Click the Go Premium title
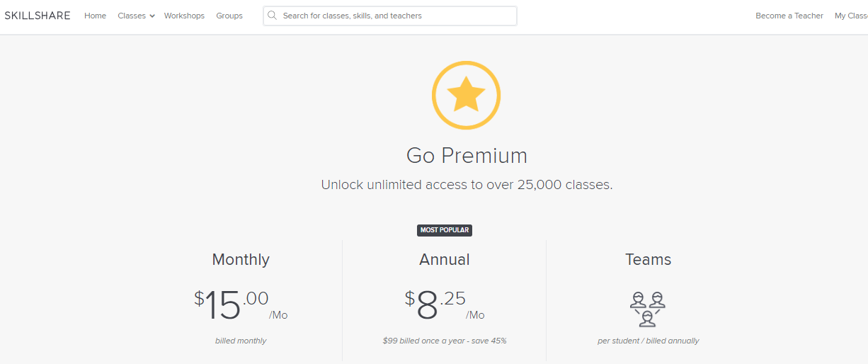Image resolution: width=868 pixels, height=364 pixels. click(x=467, y=155)
